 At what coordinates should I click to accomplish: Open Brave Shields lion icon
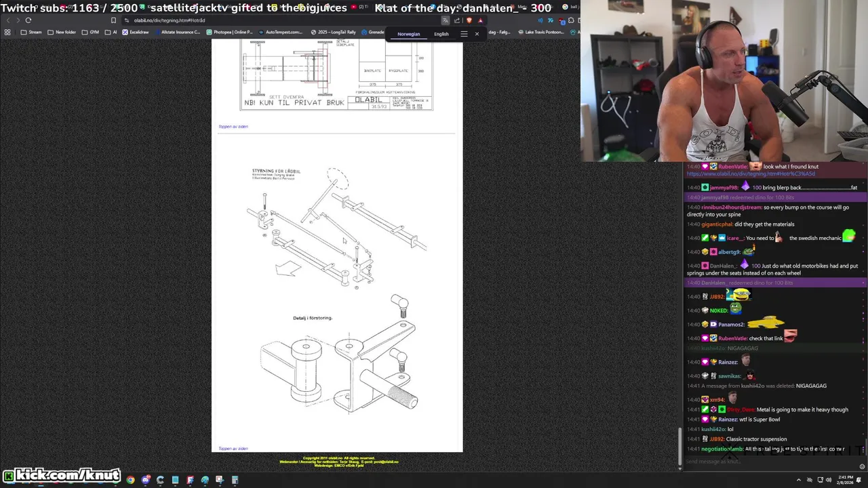click(469, 20)
